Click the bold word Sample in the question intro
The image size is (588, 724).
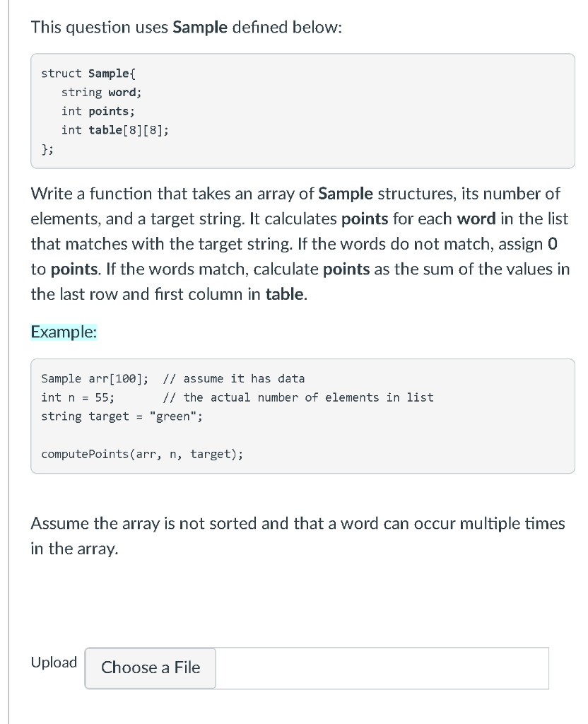coord(196,27)
